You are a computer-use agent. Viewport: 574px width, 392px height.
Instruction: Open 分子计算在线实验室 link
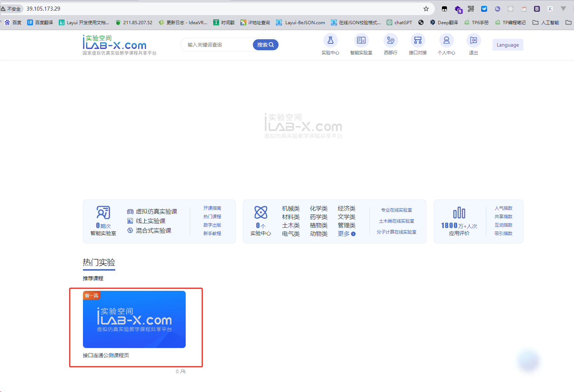[x=396, y=232]
